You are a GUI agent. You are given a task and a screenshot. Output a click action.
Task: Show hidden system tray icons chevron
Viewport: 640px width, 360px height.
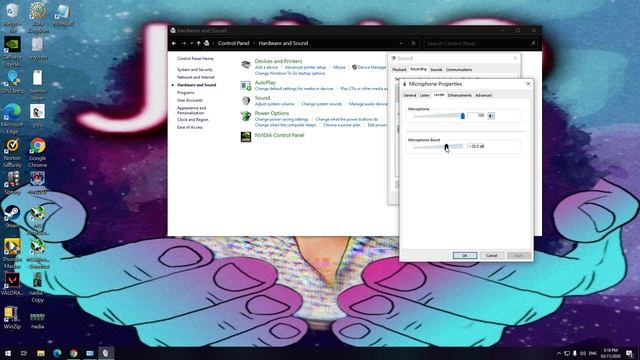click(559, 353)
